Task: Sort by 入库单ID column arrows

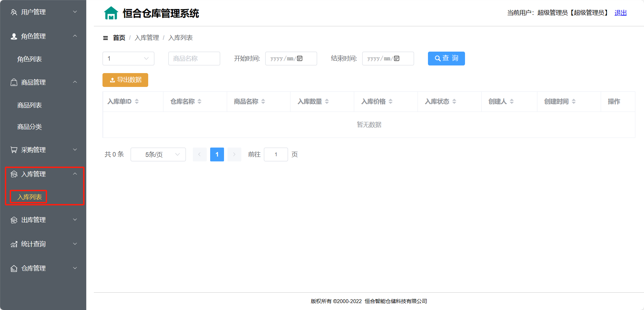Action: point(137,101)
